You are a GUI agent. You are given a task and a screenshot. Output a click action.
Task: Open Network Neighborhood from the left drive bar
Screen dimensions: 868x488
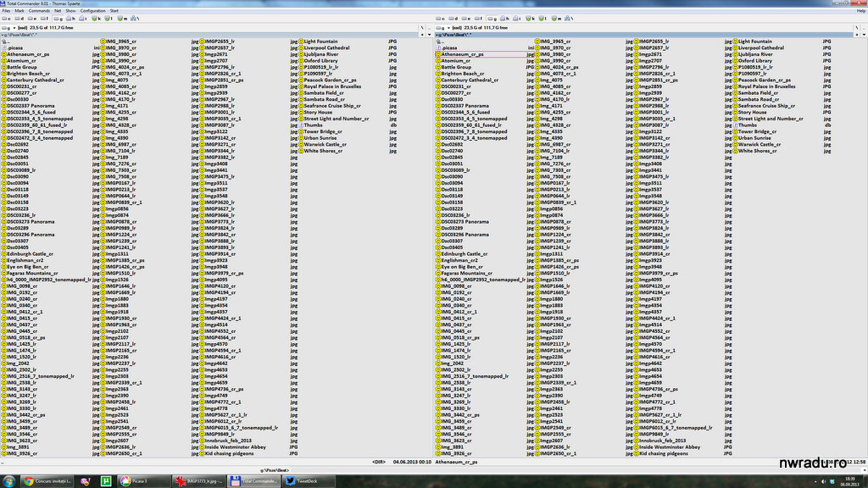pyautogui.click(x=135, y=19)
